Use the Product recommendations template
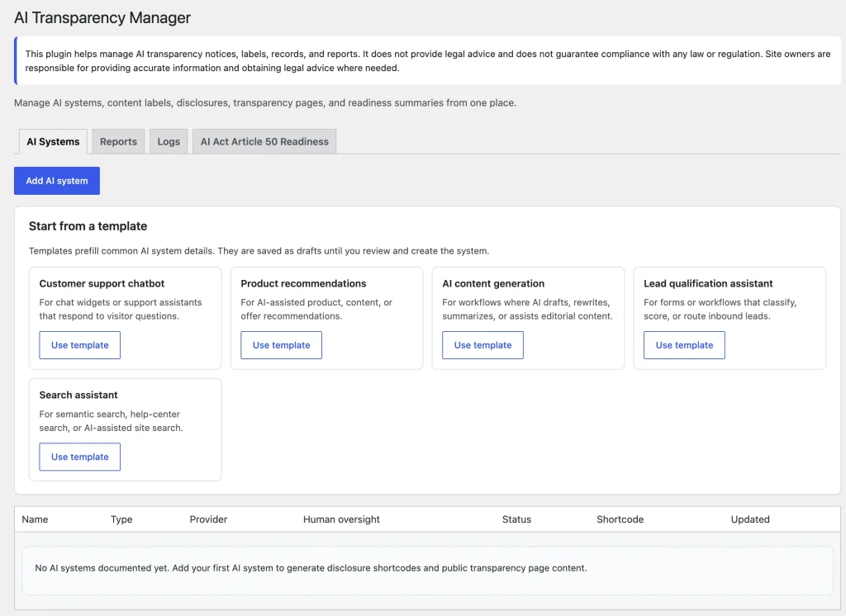This screenshot has width=846, height=616. [x=281, y=345]
